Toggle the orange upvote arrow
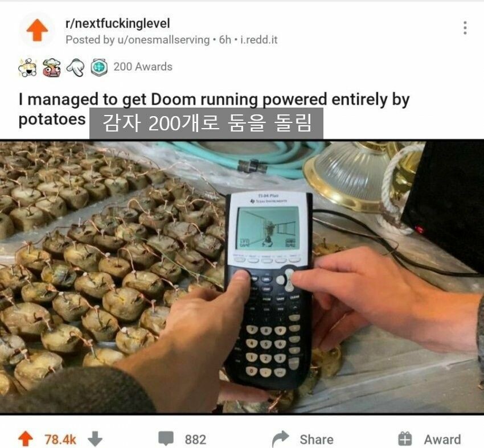Image resolution: width=484 pixels, height=448 pixels. [26, 439]
